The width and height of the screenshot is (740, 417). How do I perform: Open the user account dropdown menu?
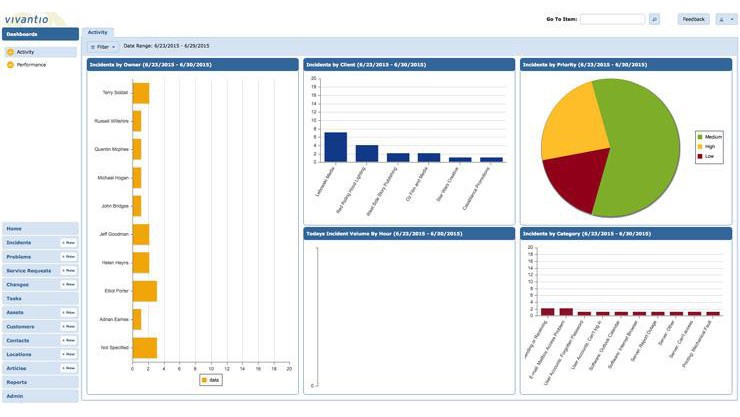coord(726,19)
